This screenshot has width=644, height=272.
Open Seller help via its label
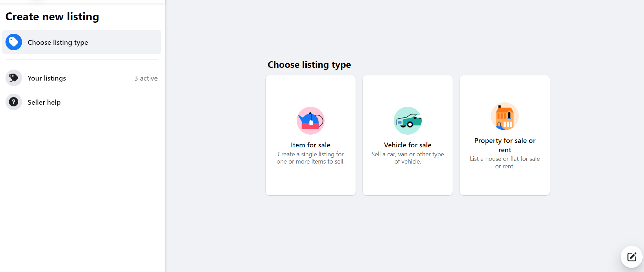44,102
